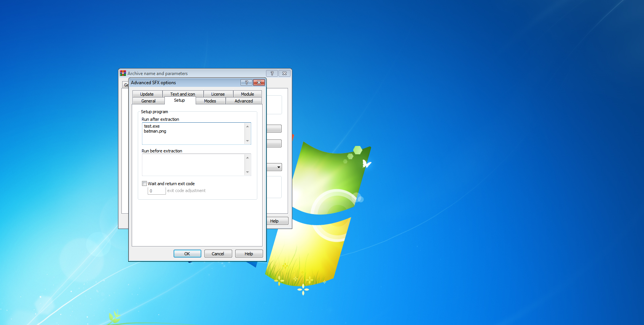Click inside the Run after extraction text box

193,137
